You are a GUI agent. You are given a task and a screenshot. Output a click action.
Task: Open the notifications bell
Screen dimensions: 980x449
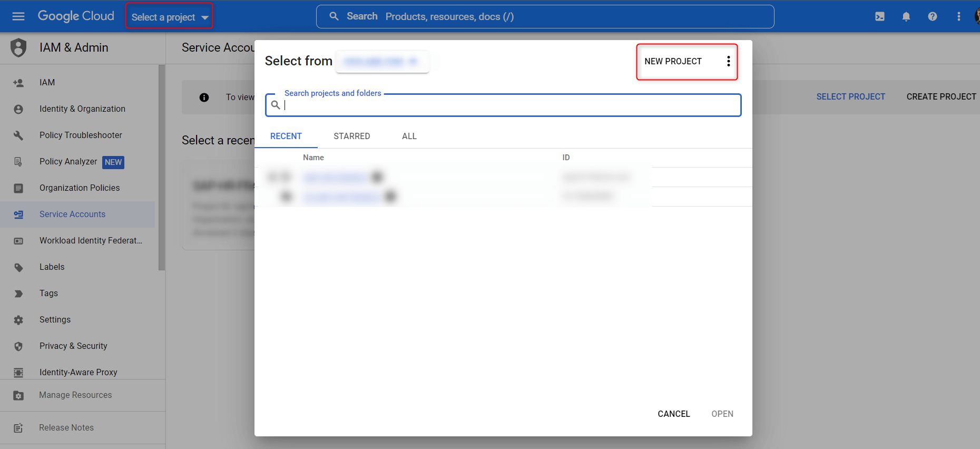(906, 16)
